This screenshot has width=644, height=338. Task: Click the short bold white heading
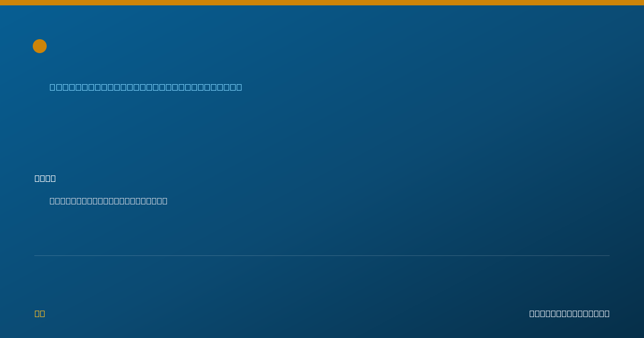(x=45, y=178)
